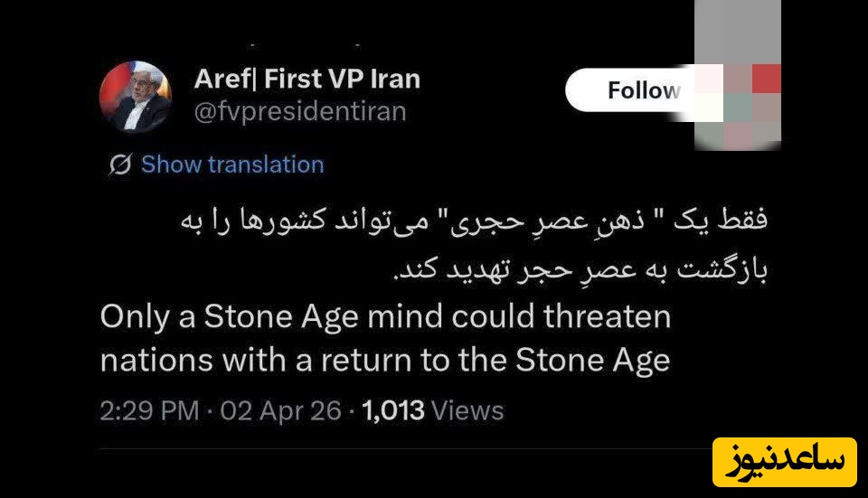The height and width of the screenshot is (498, 868).
Task: Click the Show translation link
Action: click(232, 164)
